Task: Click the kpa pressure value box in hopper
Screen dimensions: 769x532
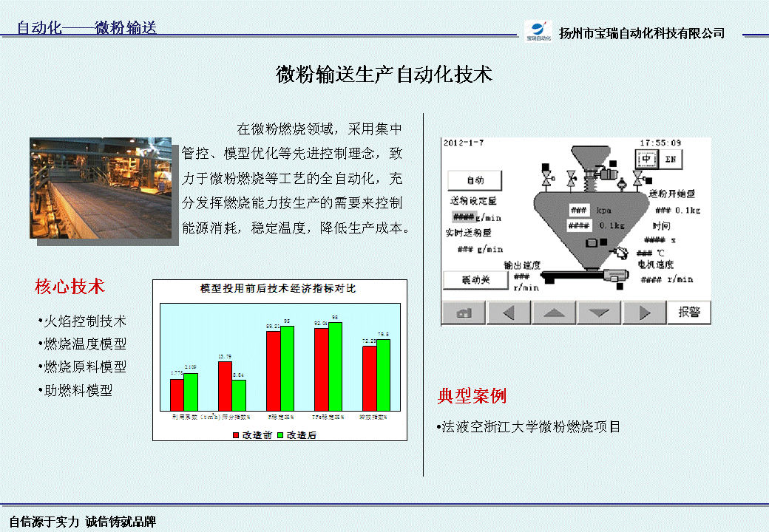Action: (x=578, y=210)
